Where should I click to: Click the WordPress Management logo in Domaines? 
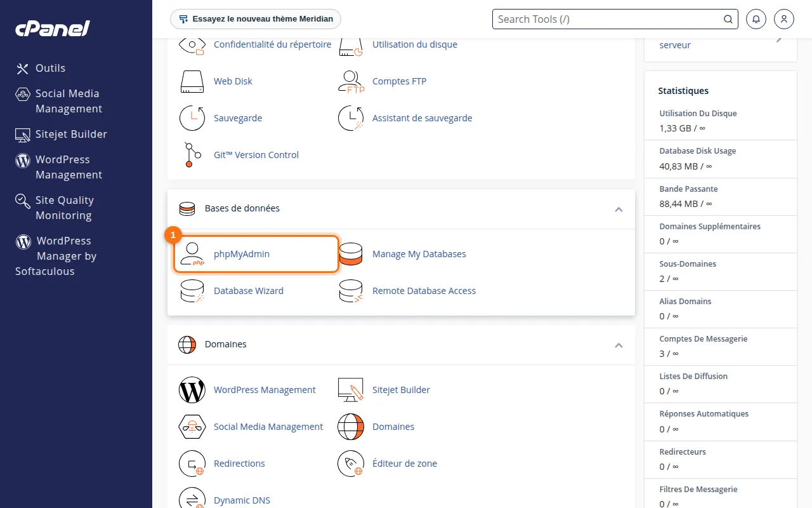coord(192,390)
